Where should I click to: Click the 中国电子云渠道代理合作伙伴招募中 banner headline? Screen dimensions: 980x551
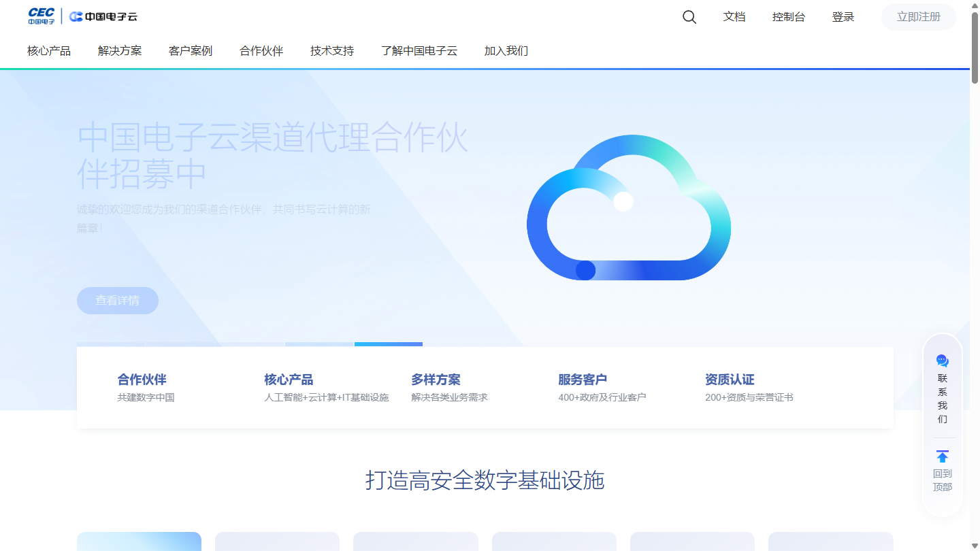pyautogui.click(x=273, y=156)
